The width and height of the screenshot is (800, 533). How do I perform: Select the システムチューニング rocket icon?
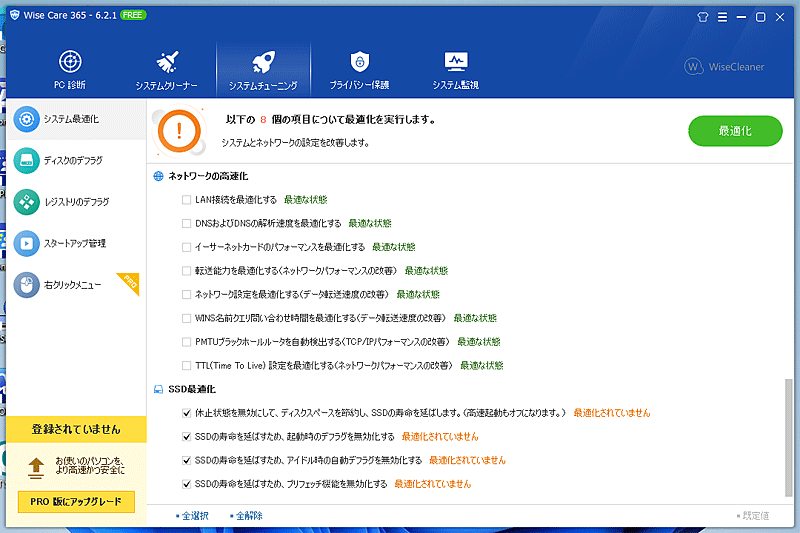263,62
